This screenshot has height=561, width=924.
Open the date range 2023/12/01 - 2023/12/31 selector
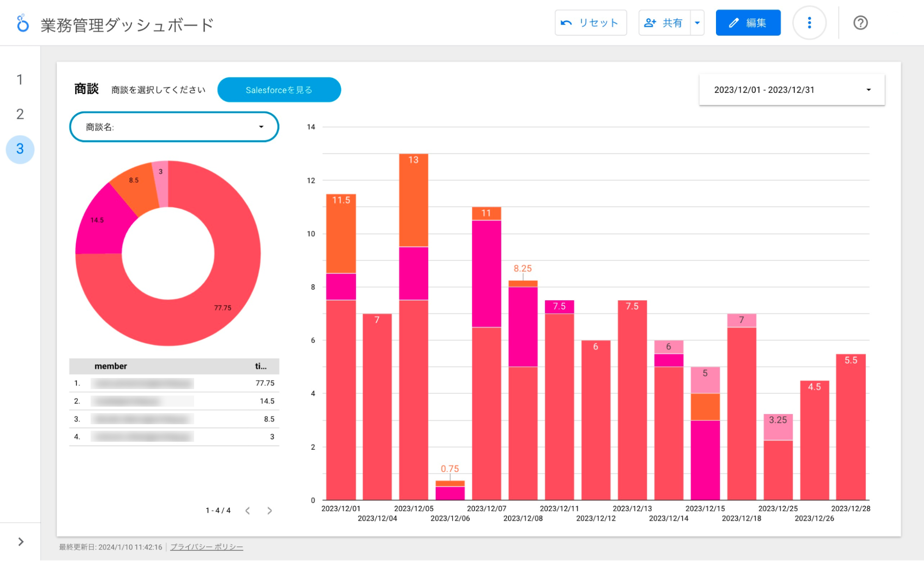pos(791,90)
